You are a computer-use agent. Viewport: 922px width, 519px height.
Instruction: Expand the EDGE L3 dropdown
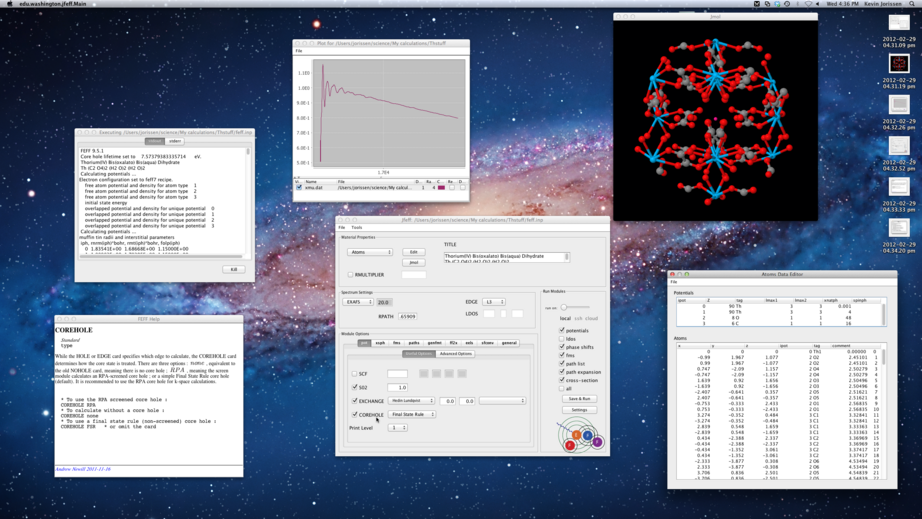(x=494, y=302)
